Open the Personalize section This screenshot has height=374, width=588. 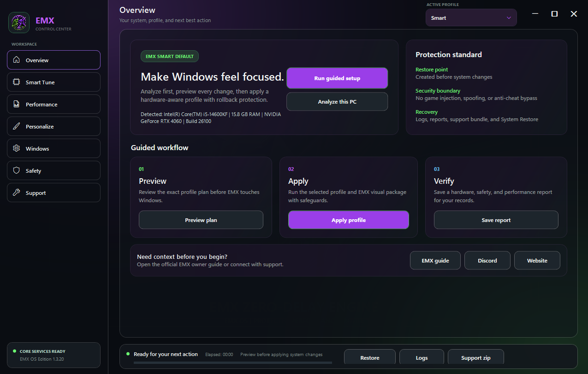click(x=53, y=126)
